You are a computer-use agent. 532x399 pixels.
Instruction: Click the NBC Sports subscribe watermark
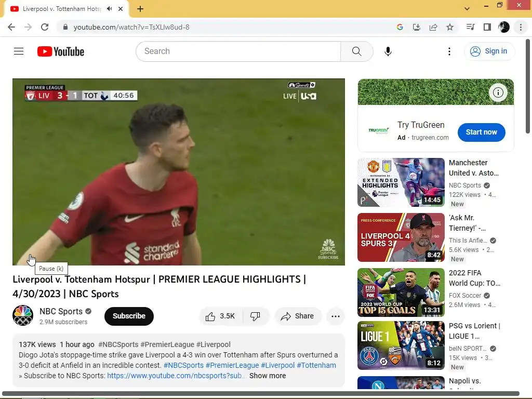(x=328, y=249)
